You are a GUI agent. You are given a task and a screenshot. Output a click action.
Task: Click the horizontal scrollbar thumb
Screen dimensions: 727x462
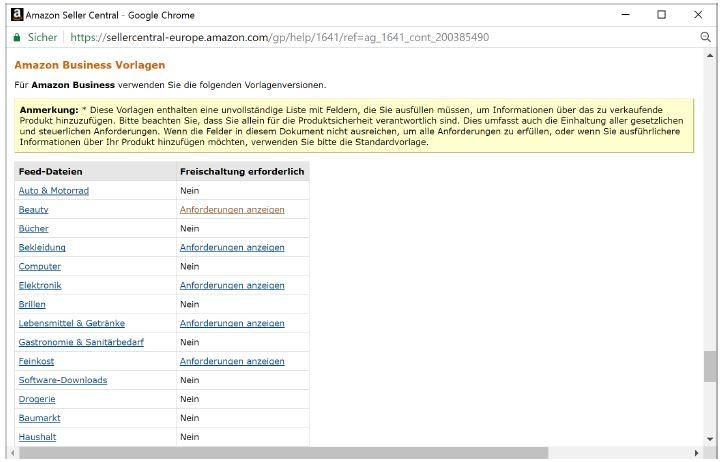tap(283, 453)
